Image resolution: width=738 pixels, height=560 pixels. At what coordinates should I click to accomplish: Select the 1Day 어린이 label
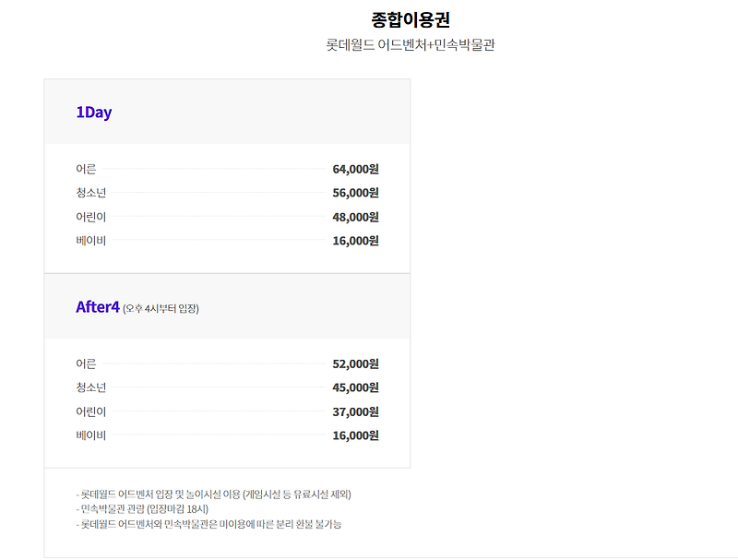90,217
